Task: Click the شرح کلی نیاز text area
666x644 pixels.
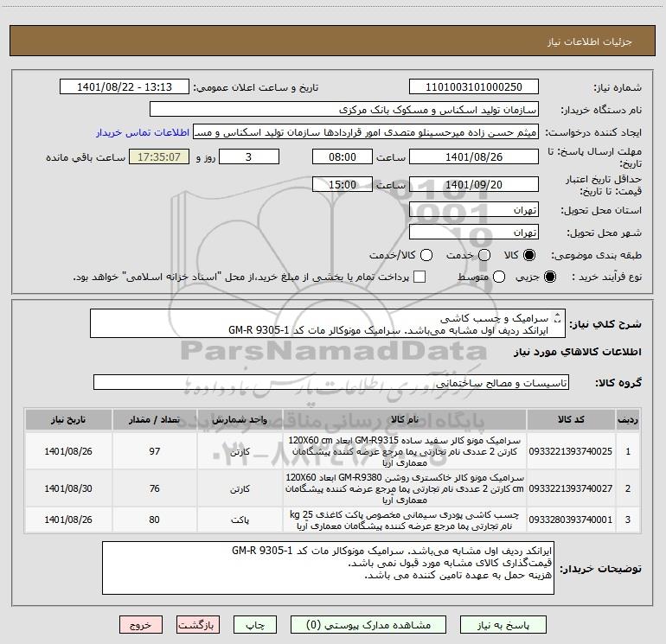Action: (x=328, y=323)
